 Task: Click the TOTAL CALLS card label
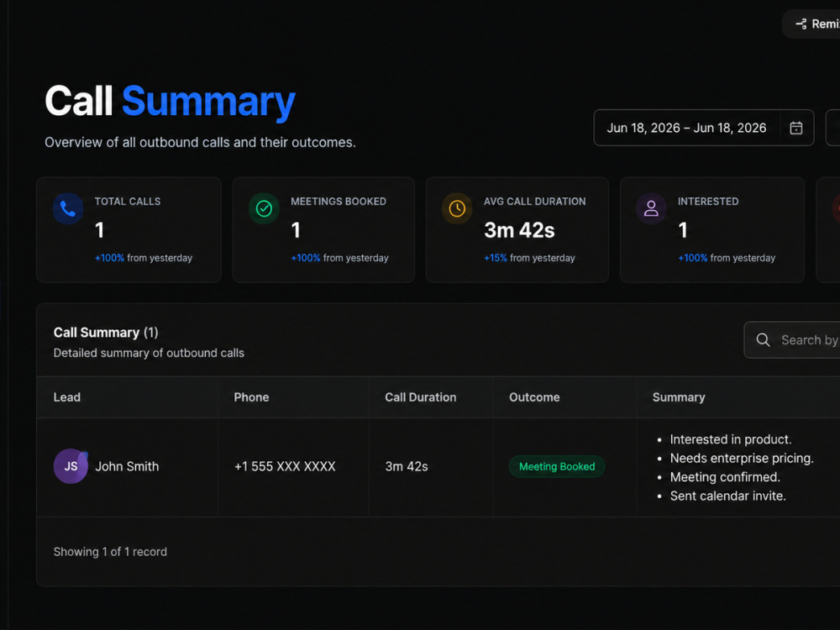pos(128,202)
